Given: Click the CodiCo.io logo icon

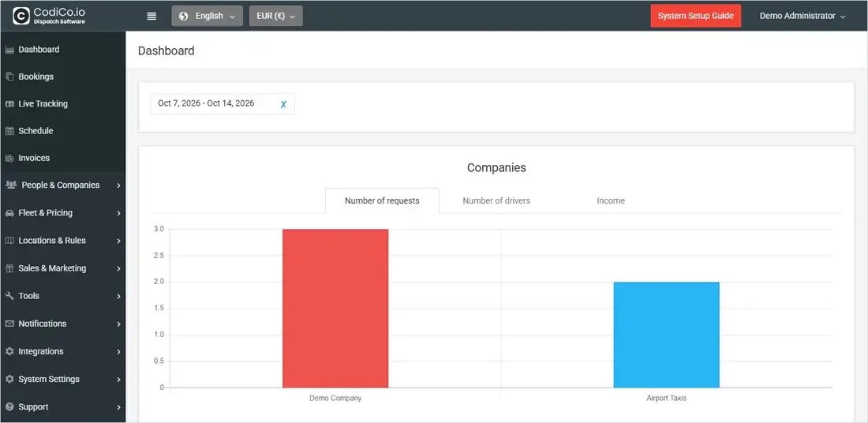Looking at the screenshot, I should click(21, 16).
